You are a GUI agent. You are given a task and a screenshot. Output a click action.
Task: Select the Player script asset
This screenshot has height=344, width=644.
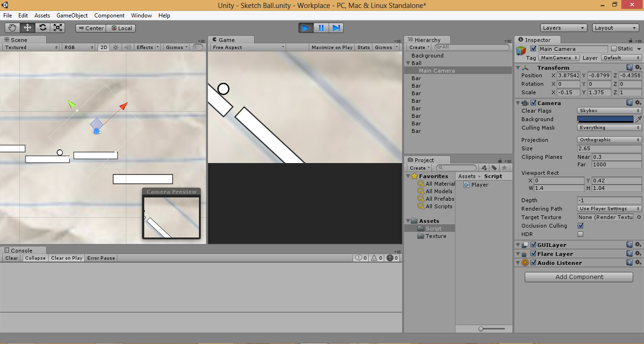(476, 185)
